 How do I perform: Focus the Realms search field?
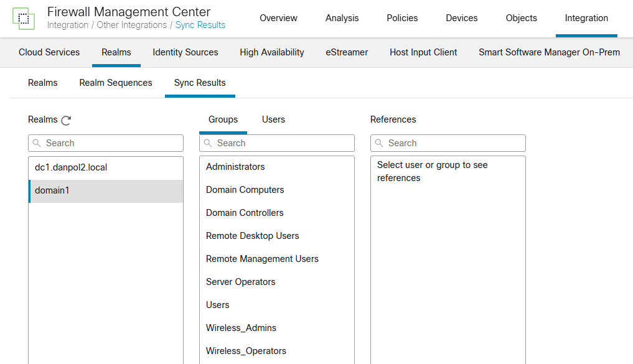point(106,143)
